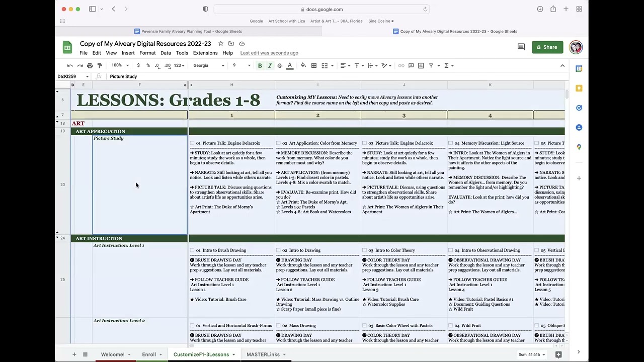Image resolution: width=644 pixels, height=362 pixels.
Task: Check off 03 Intro to Color Theory
Action: [364, 250]
